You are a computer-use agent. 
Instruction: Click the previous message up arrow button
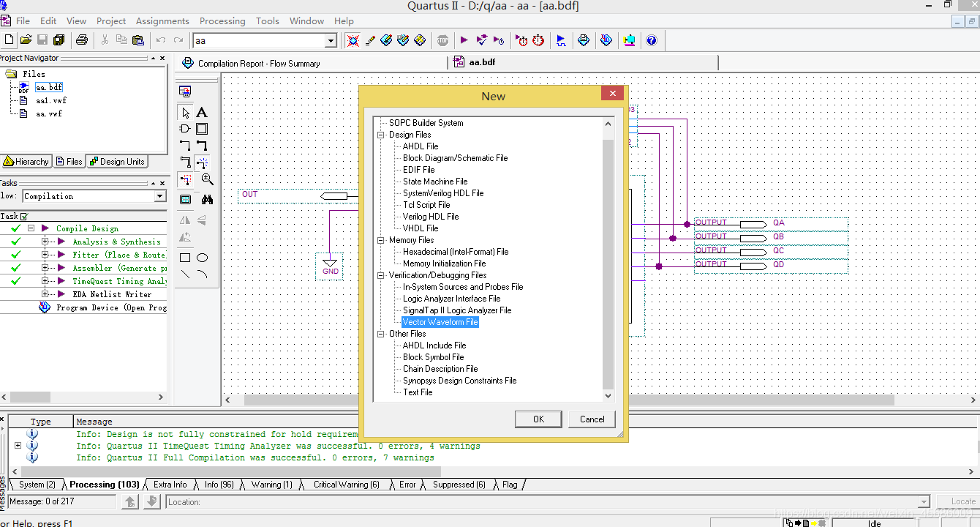(x=130, y=501)
